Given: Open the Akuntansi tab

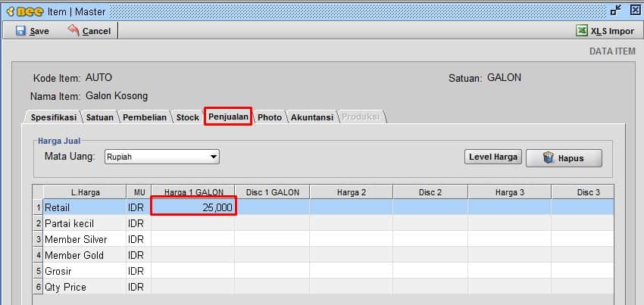Looking at the screenshot, I should tap(311, 117).
